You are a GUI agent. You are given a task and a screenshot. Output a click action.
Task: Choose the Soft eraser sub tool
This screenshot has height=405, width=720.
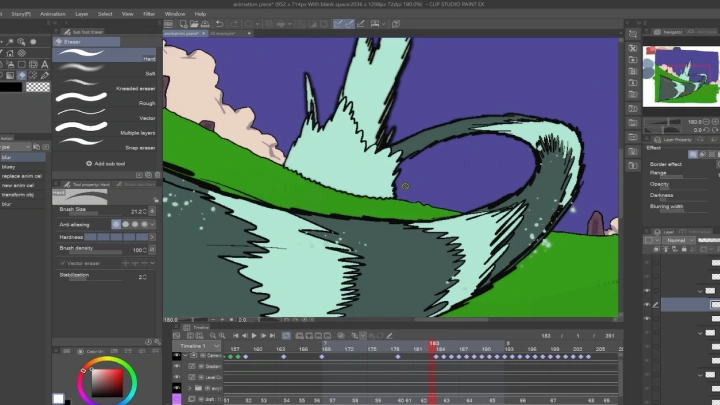[105, 70]
